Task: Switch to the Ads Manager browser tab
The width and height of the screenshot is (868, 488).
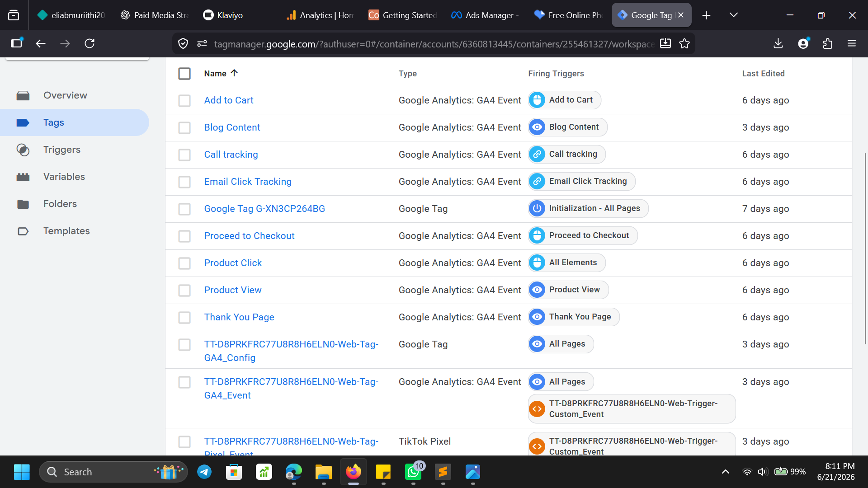Action: coord(485,15)
